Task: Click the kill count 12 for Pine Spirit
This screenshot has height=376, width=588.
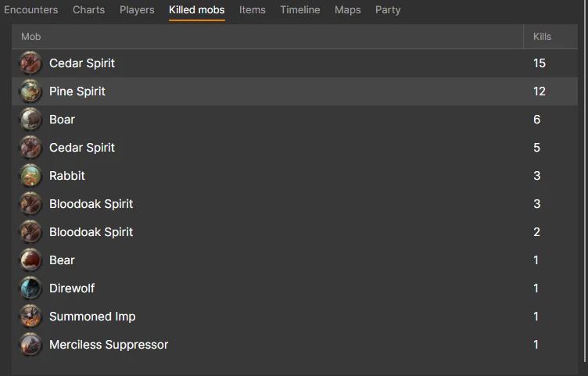Action: coord(540,91)
